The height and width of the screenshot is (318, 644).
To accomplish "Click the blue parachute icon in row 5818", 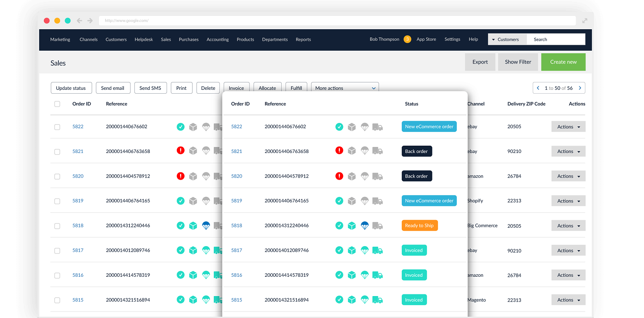I will (365, 225).
